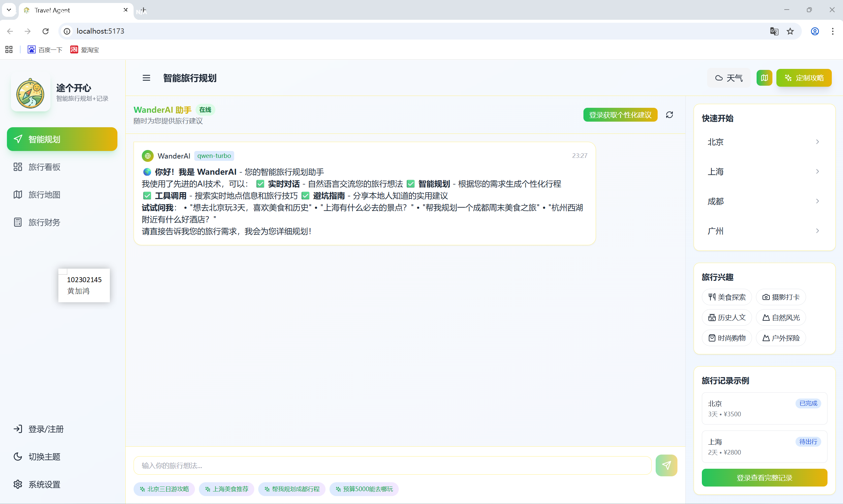The image size is (843, 504).
Task: Open 旅行看板 in the sidebar
Action: tap(44, 167)
